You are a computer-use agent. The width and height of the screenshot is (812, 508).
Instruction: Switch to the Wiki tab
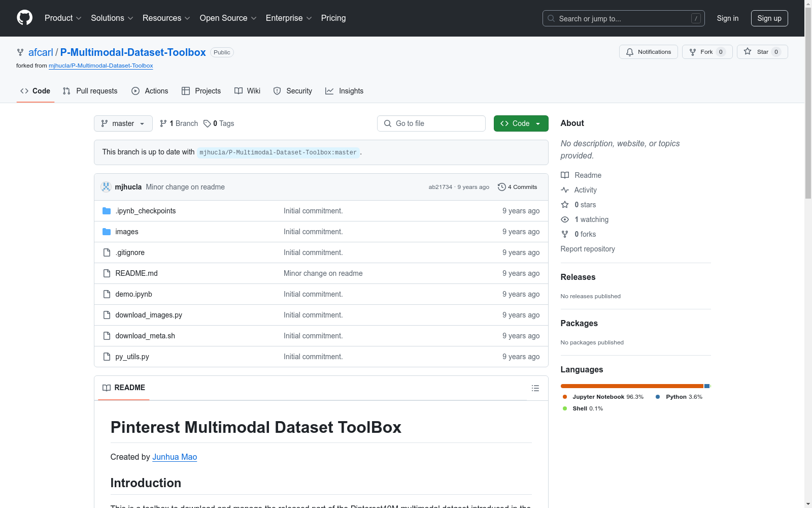[x=247, y=91]
